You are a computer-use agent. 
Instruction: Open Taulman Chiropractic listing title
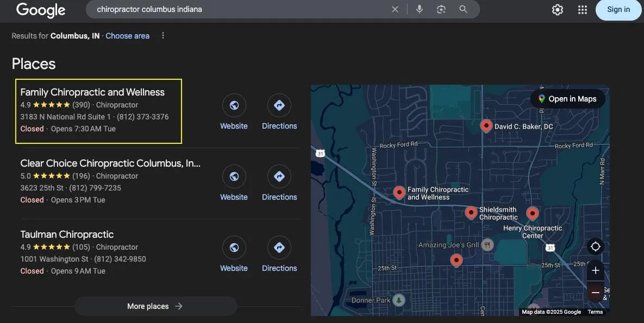(67, 235)
